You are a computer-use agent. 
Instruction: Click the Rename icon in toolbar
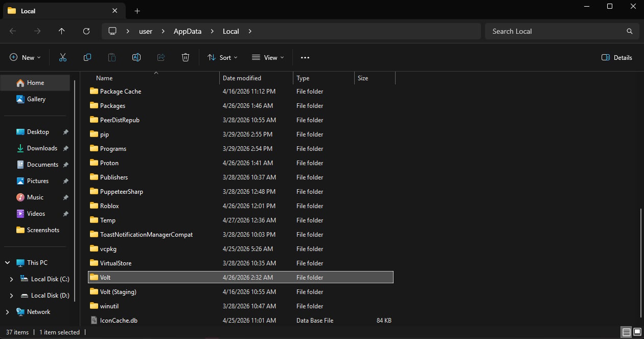[136, 57]
